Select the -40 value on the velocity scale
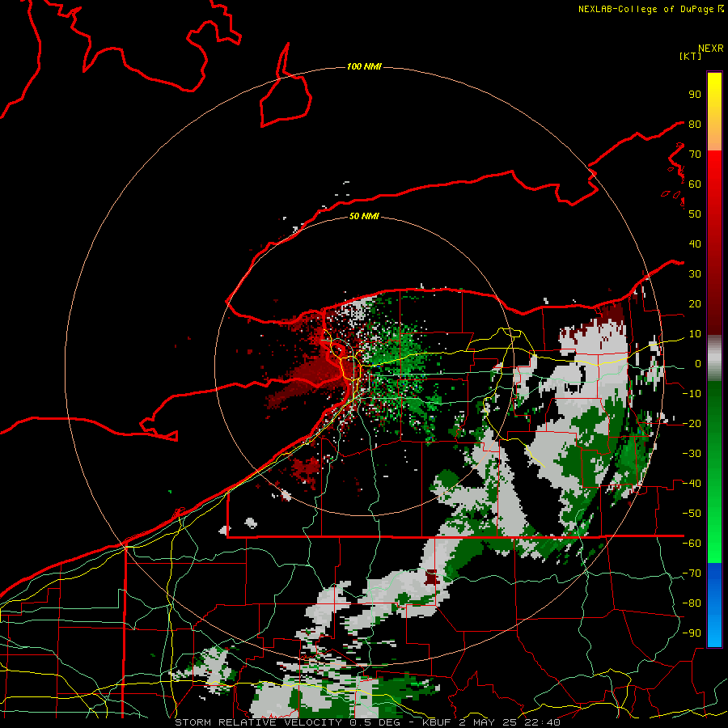Viewport: 728px width, 728px height. pyautogui.click(x=692, y=484)
